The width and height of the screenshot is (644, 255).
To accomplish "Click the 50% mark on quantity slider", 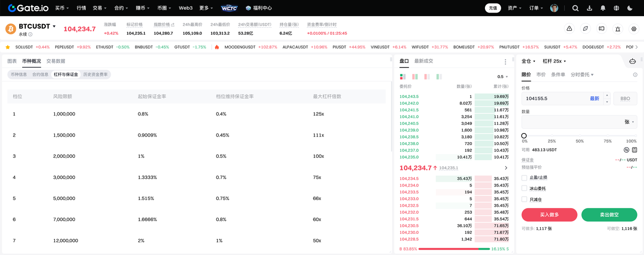I will click(580, 136).
